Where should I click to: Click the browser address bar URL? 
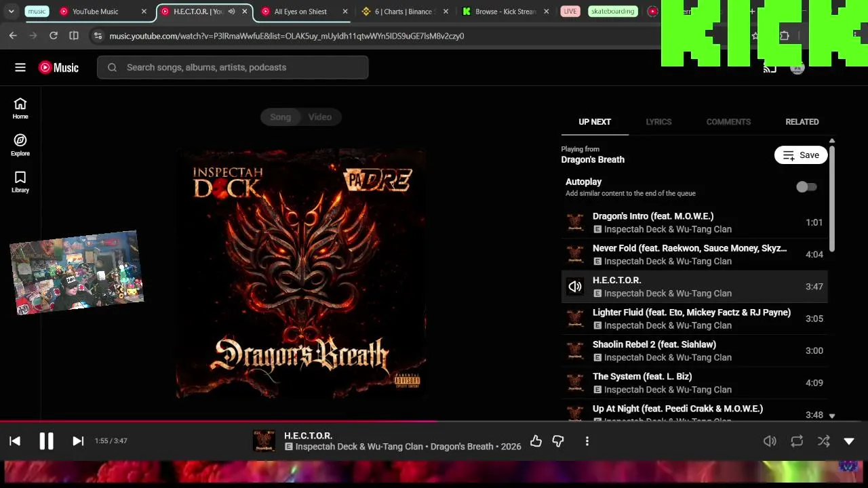(x=287, y=36)
